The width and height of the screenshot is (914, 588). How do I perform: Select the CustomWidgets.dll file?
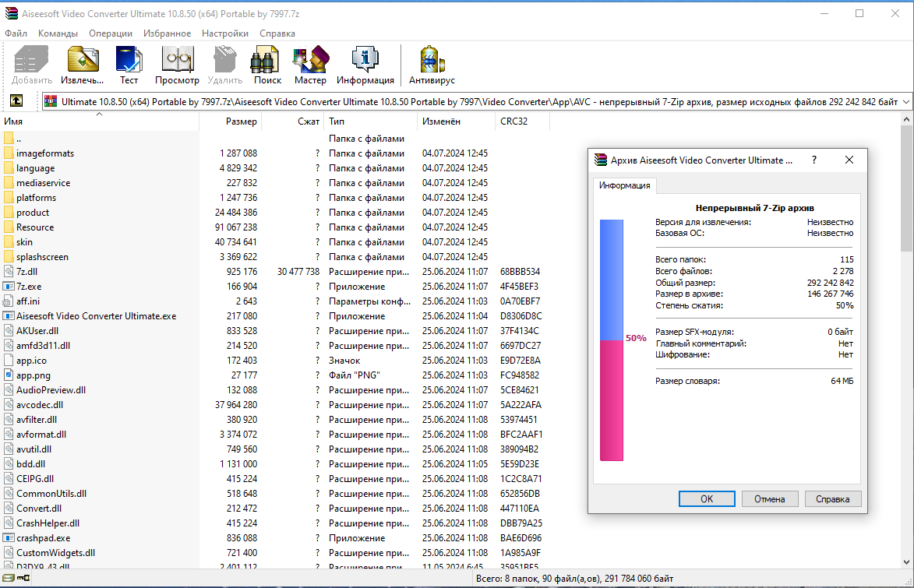(x=274, y=553)
